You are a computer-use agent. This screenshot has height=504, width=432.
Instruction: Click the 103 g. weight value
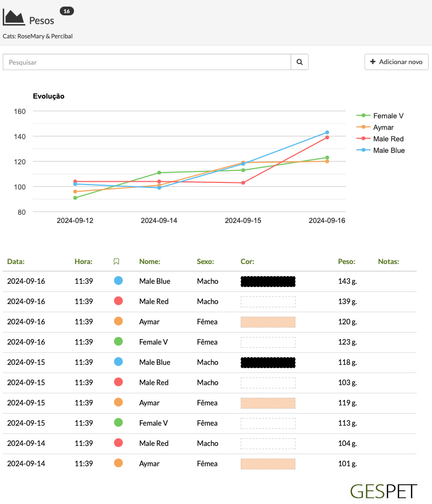pyautogui.click(x=348, y=382)
